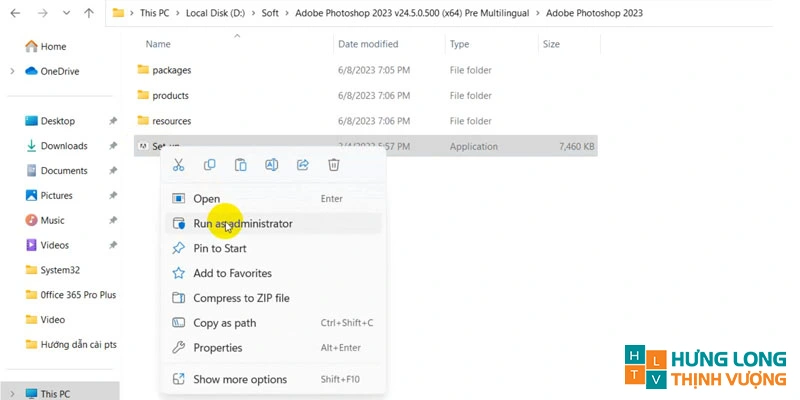Toggle sort direction arrow above Name column
800x400 pixels.
(237, 36)
